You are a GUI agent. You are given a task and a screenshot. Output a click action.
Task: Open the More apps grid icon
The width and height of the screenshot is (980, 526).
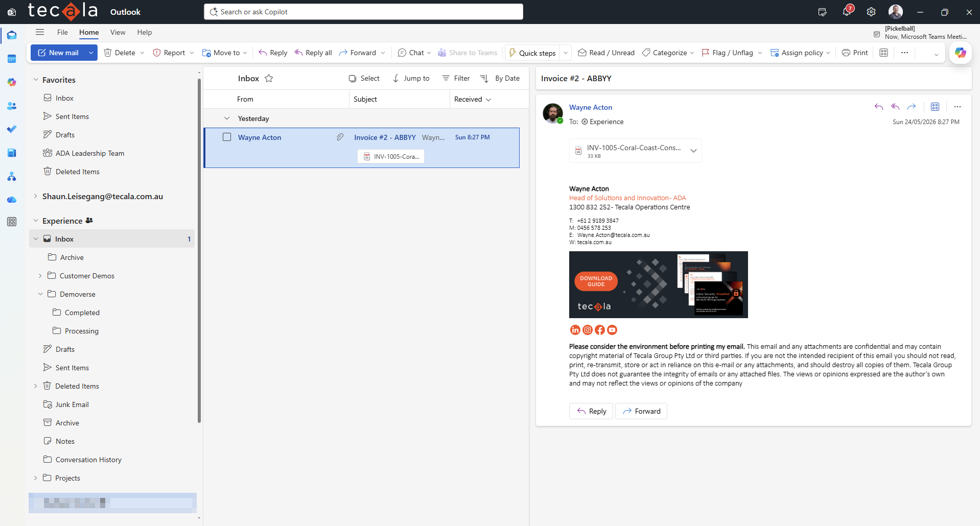[x=12, y=222]
